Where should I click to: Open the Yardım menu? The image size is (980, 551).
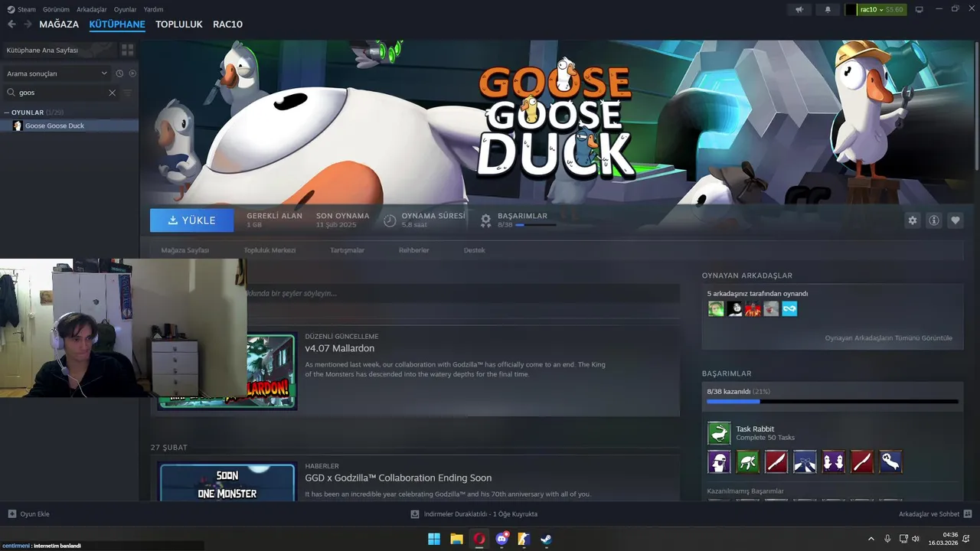pos(153,9)
